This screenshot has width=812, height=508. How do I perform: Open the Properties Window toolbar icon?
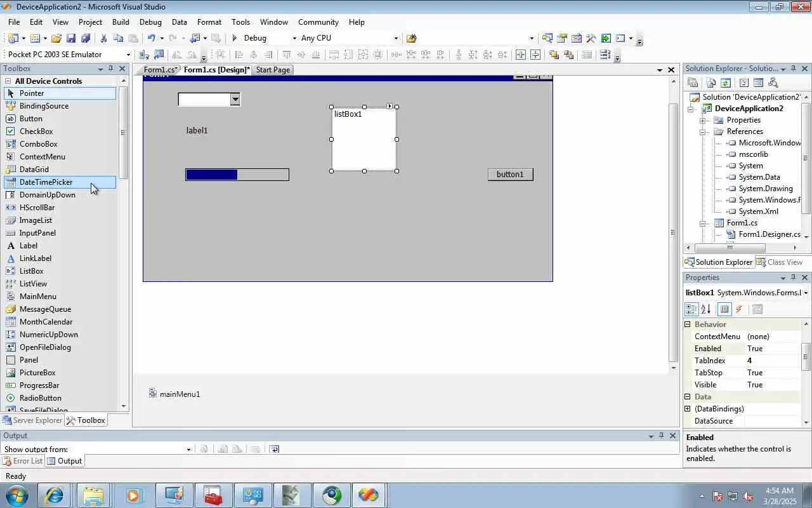(562, 38)
